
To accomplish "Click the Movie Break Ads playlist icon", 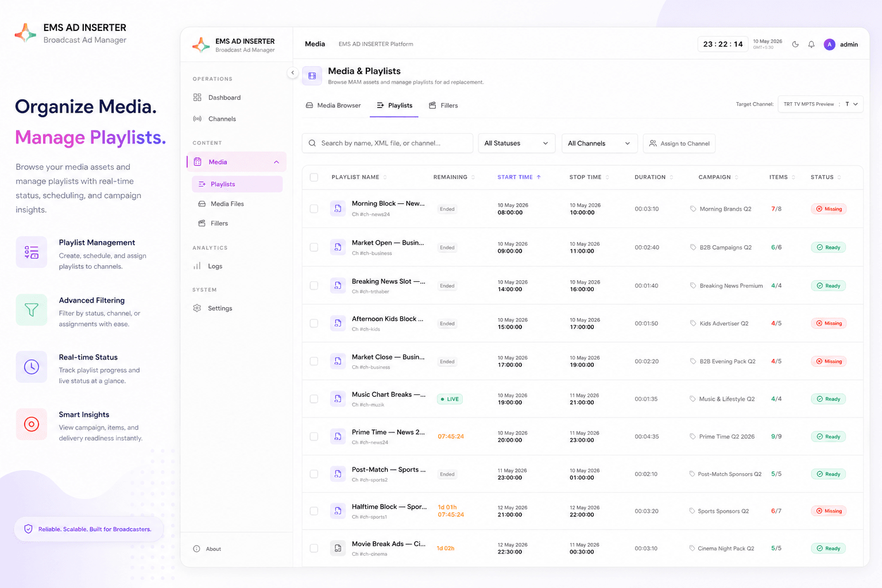I will point(338,548).
